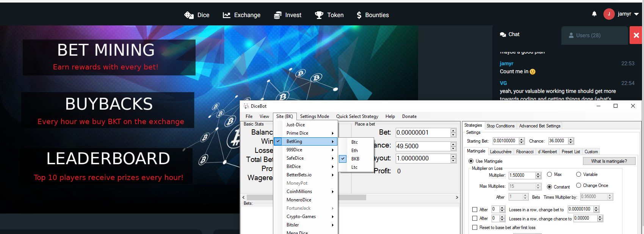Select the Max multiplier radio option
The width and height of the screenshot is (644, 234).
click(x=549, y=174)
